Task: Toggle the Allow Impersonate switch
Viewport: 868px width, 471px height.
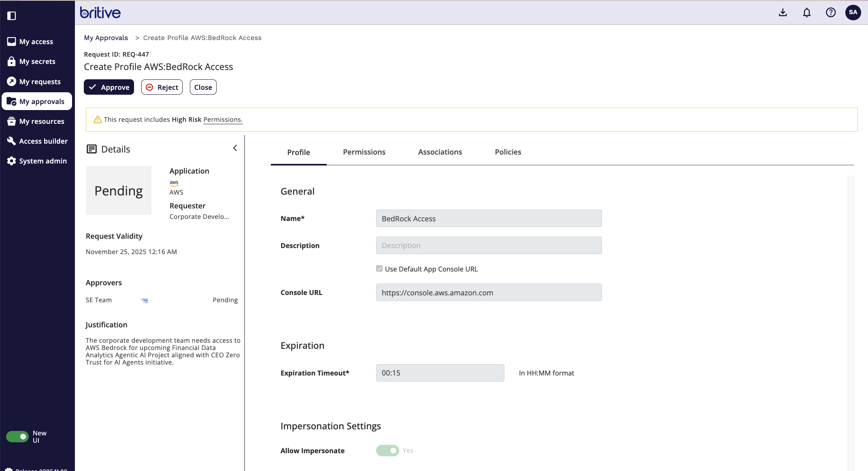Action: (387, 450)
